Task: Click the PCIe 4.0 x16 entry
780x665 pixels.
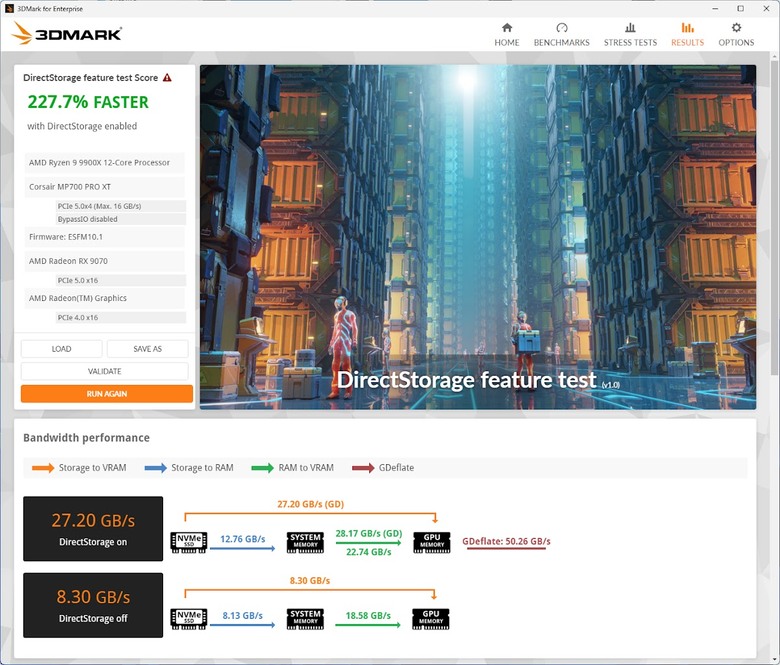Action: tap(121, 317)
